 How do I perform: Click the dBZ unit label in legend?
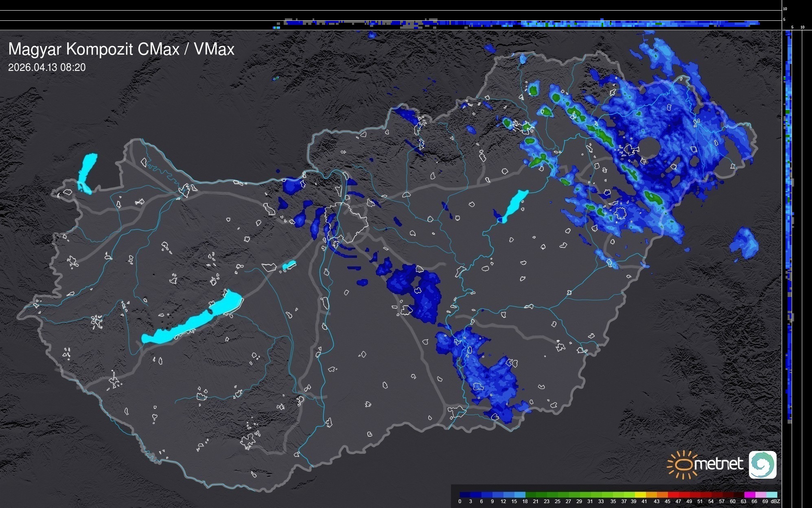(775, 501)
